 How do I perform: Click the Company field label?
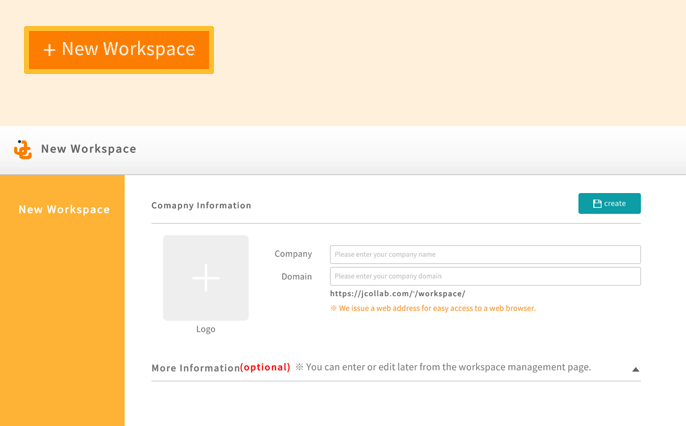coord(293,254)
